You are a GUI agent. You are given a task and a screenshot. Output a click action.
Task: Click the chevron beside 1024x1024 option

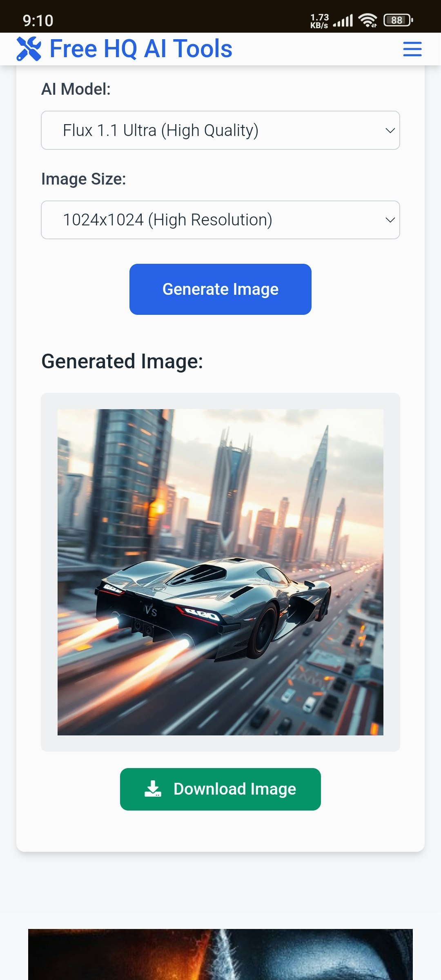pyautogui.click(x=390, y=220)
